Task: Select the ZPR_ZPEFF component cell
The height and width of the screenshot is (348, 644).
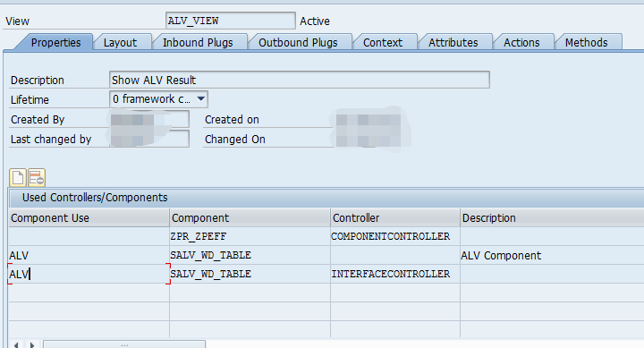Action: pyautogui.click(x=250, y=236)
